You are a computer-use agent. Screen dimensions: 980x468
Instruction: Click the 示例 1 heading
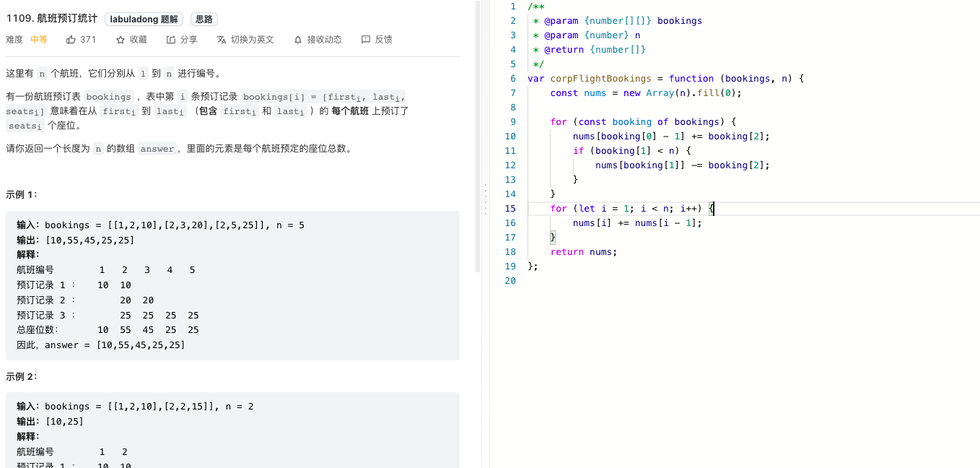pyautogui.click(x=22, y=195)
